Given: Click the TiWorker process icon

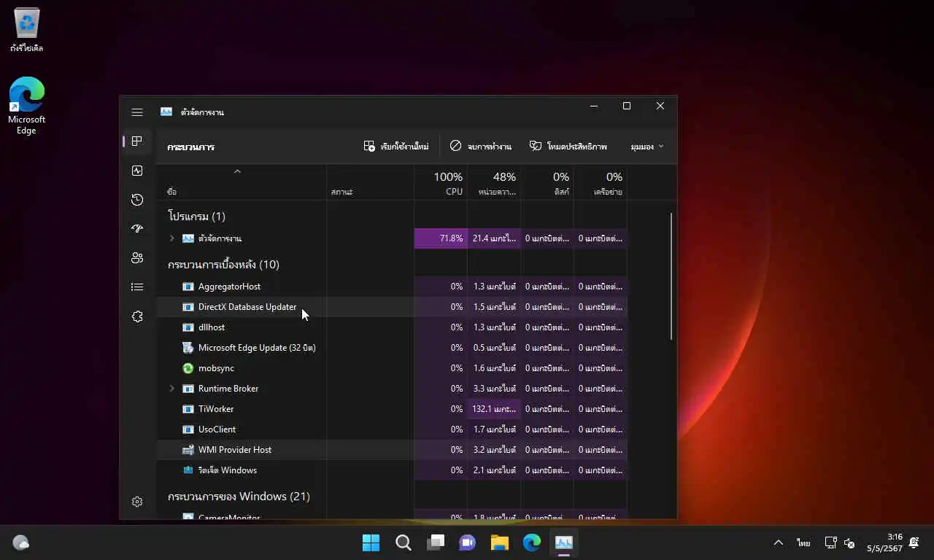Looking at the screenshot, I should point(188,409).
